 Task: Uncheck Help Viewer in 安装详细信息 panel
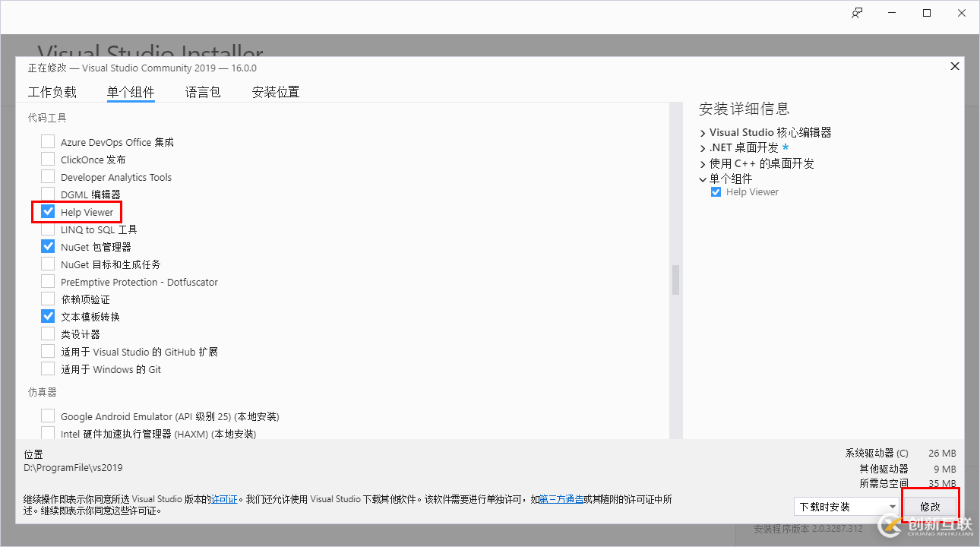(x=716, y=192)
